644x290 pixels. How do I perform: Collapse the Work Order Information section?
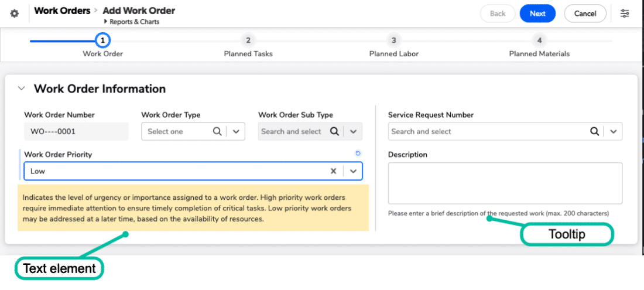click(22, 89)
